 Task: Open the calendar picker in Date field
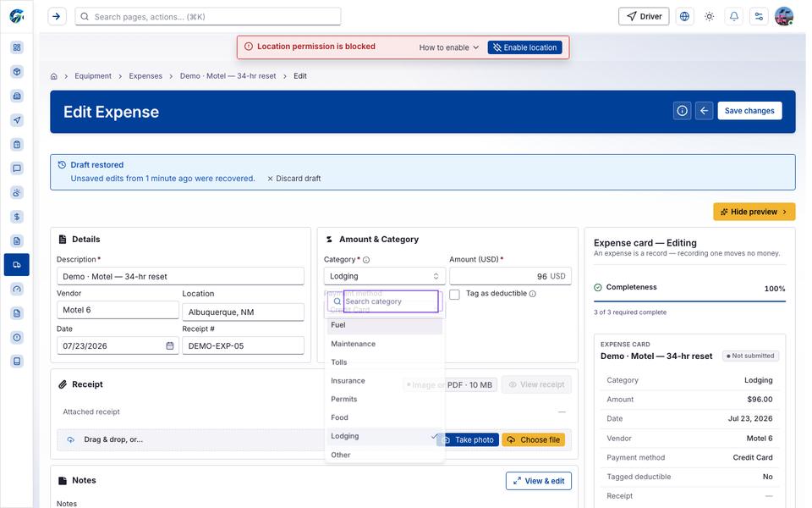[170, 345]
